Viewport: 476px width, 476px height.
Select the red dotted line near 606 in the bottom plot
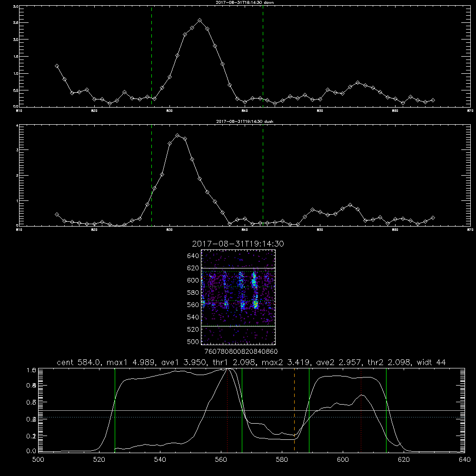361,410
